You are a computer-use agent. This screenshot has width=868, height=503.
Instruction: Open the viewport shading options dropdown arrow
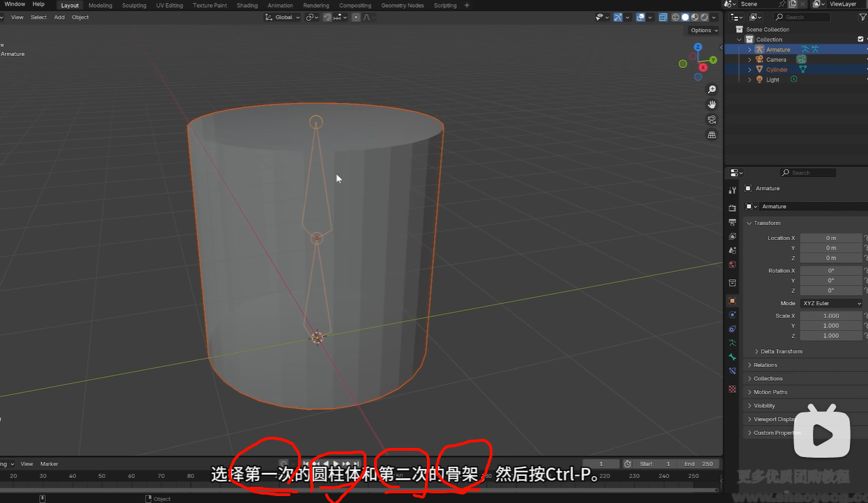click(x=714, y=17)
